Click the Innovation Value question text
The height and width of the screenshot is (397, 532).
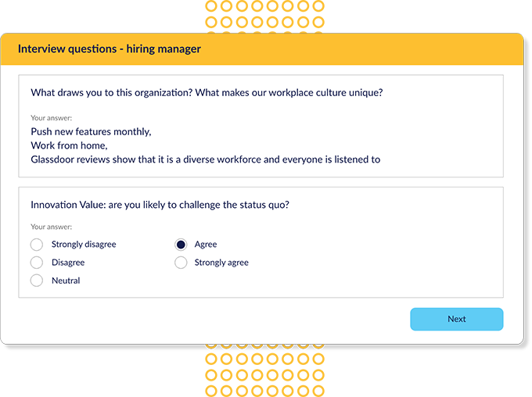coord(160,205)
